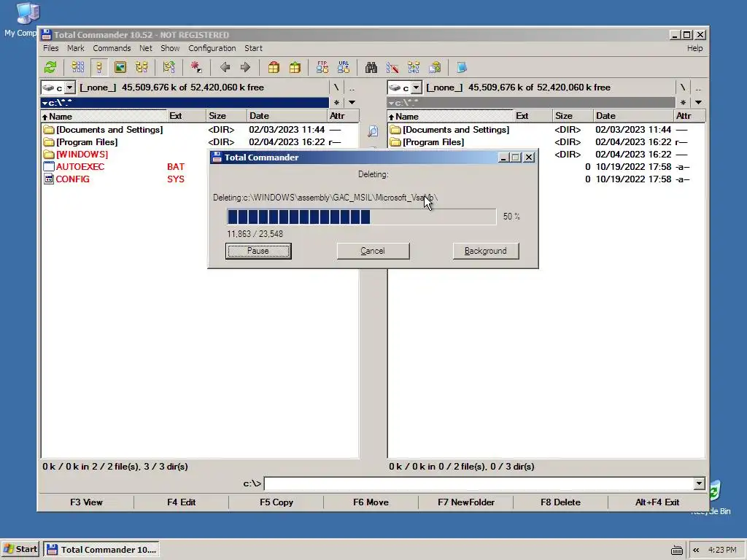Click the on-screen keyboard tray icon
The height and width of the screenshot is (560, 747).
[676, 550]
